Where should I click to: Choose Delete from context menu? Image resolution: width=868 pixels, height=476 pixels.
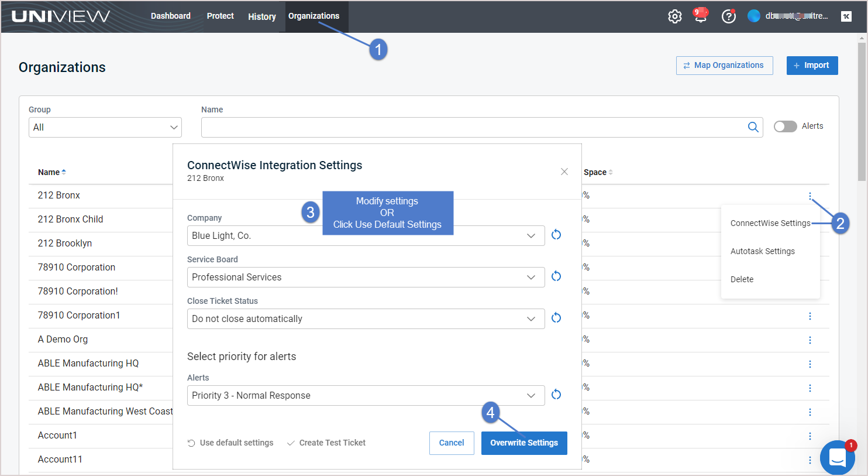coord(742,279)
